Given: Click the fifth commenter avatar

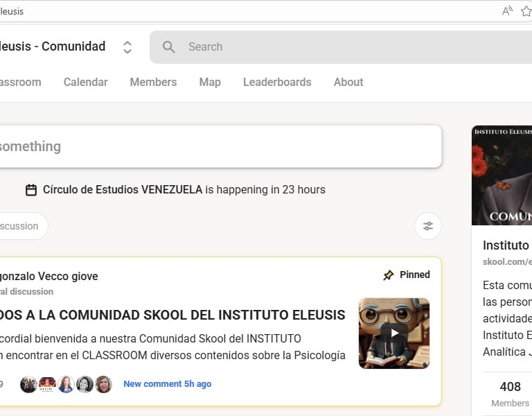Looking at the screenshot, I should 103,384.
